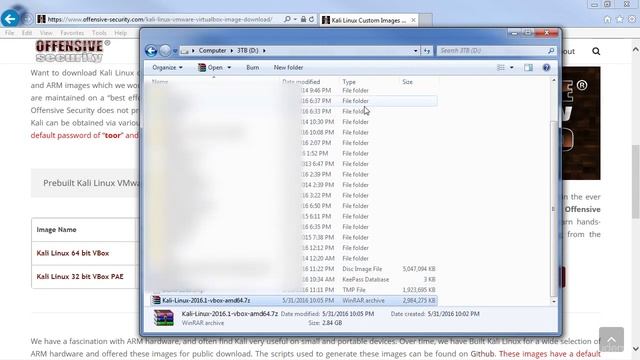Click the browser back arrow button
640x360 pixels.
10,19
